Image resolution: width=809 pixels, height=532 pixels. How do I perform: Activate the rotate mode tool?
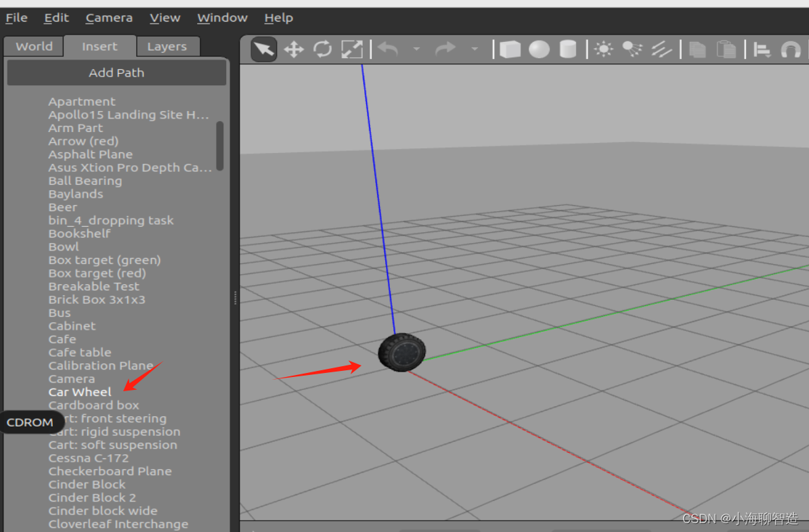(323, 49)
